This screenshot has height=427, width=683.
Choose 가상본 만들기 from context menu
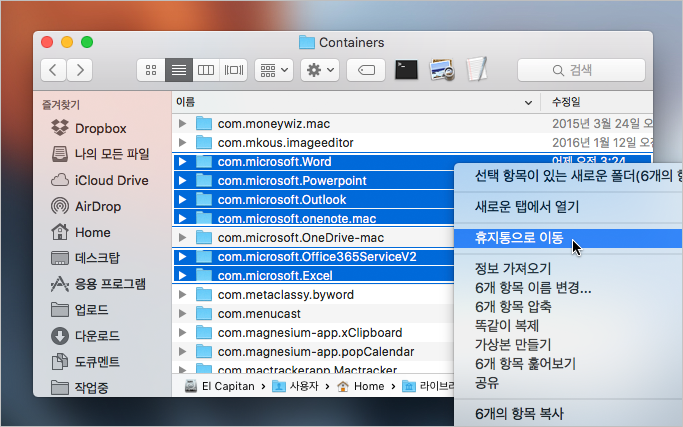pos(568,345)
